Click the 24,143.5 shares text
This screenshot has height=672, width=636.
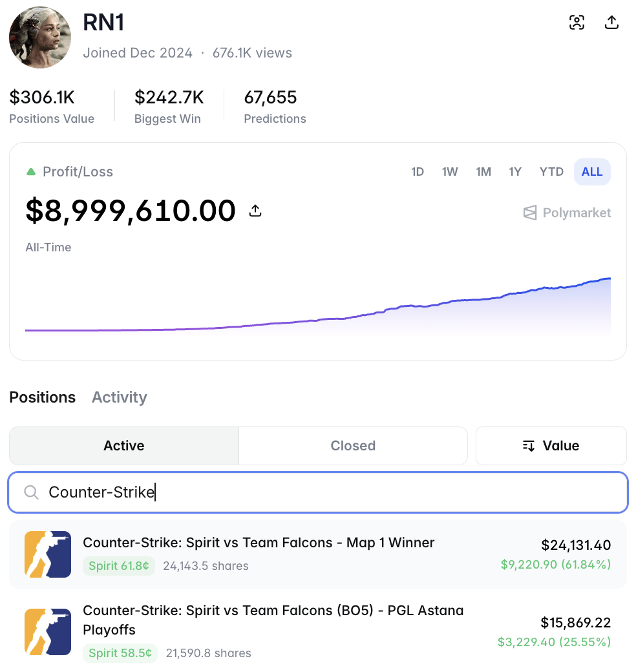tap(206, 566)
